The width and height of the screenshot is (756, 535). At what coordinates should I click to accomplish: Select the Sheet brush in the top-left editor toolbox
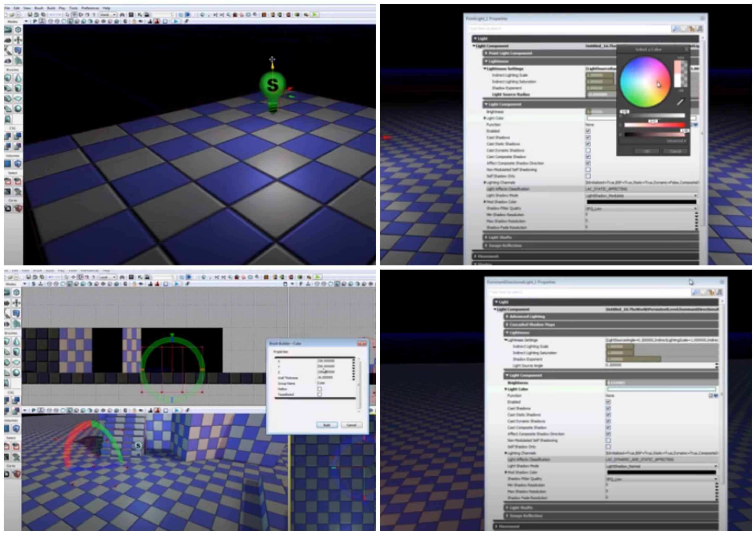18,98
